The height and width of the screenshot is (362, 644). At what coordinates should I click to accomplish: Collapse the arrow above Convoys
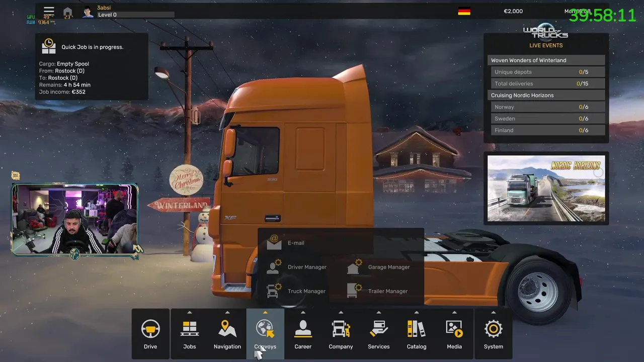pos(265,312)
